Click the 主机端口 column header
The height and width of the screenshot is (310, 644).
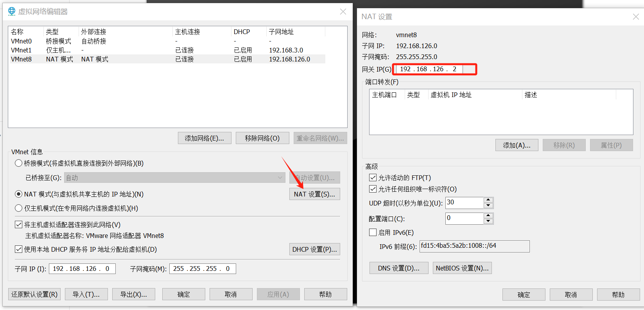pyautogui.click(x=387, y=95)
